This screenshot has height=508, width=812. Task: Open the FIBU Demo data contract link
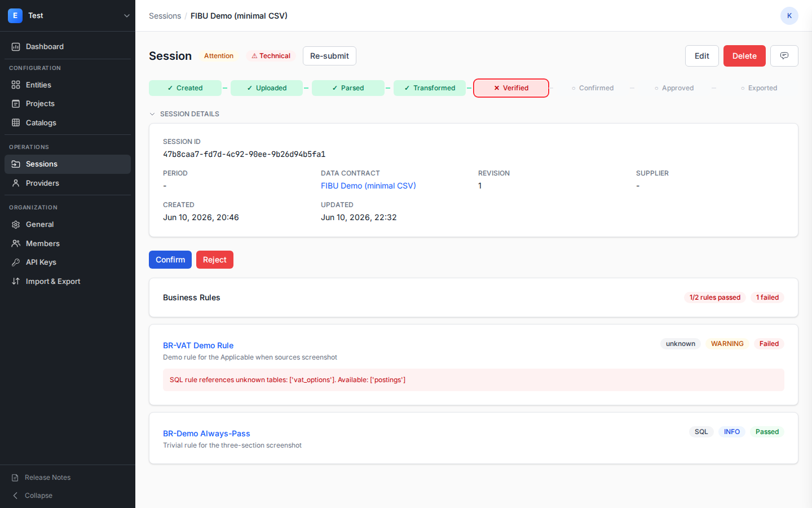coord(368,186)
